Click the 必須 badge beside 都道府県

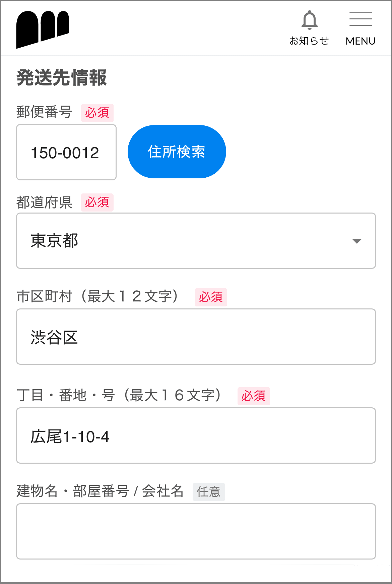pos(97,202)
